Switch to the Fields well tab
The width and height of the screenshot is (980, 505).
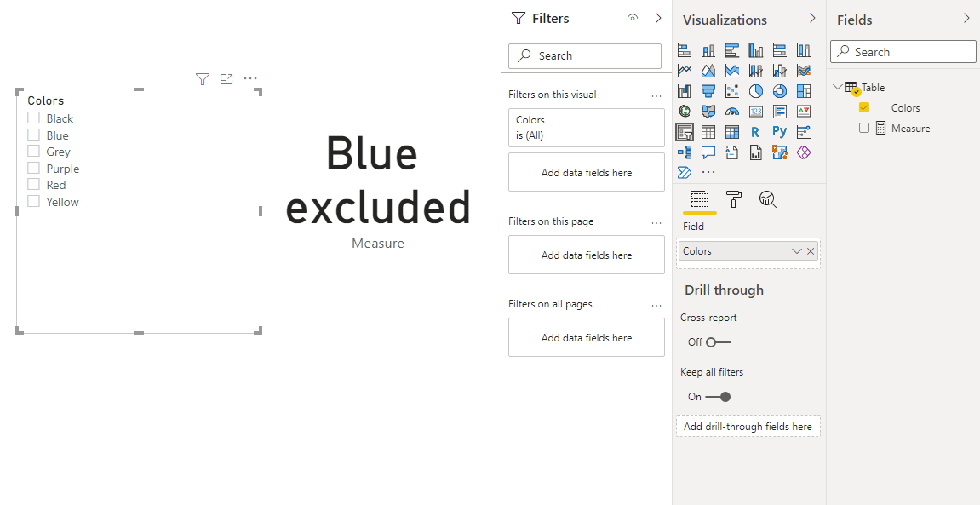[x=699, y=199]
